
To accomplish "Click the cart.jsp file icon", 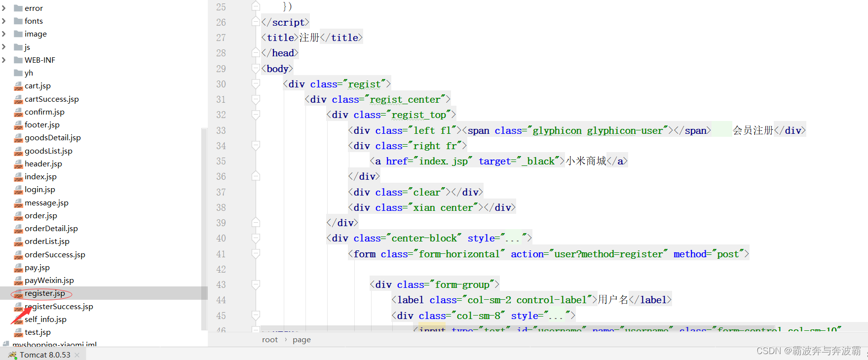I will click(x=18, y=86).
